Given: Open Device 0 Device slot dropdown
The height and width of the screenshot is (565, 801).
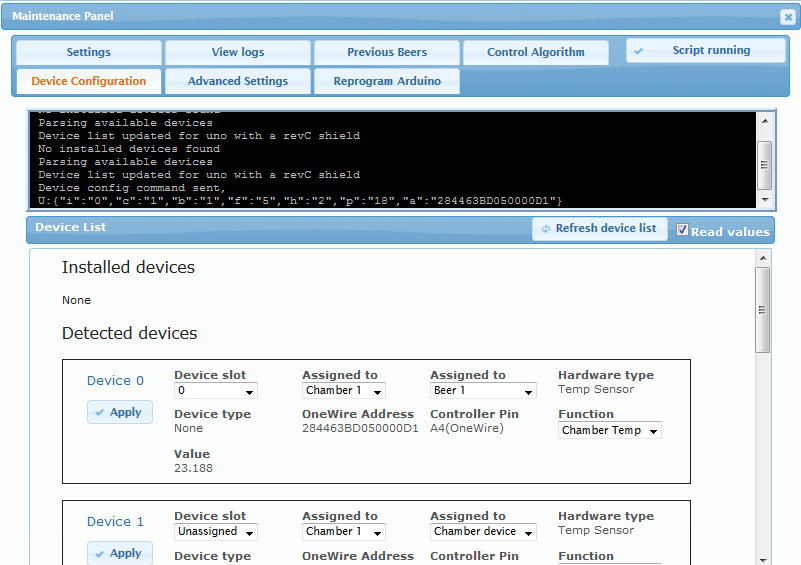Looking at the screenshot, I should coord(215,391).
